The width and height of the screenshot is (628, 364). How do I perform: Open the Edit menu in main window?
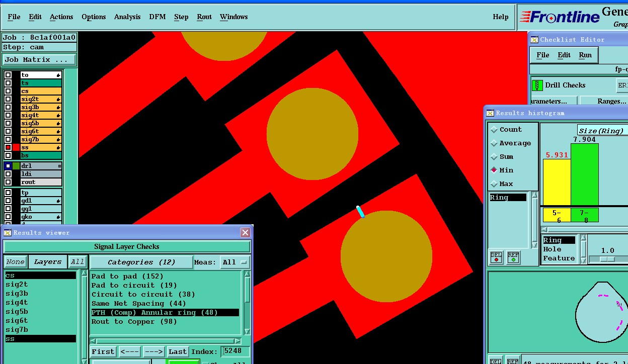point(35,17)
